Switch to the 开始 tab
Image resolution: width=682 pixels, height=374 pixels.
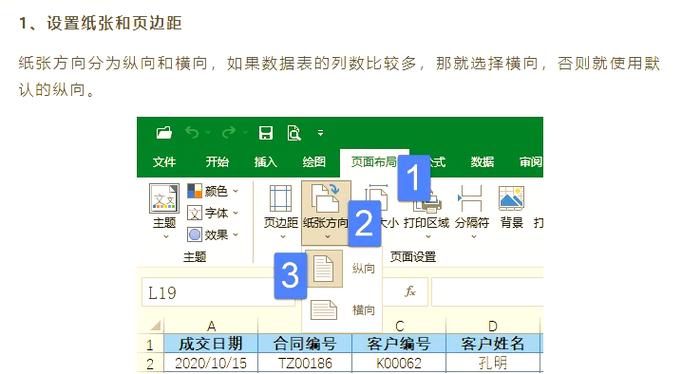[x=217, y=162]
